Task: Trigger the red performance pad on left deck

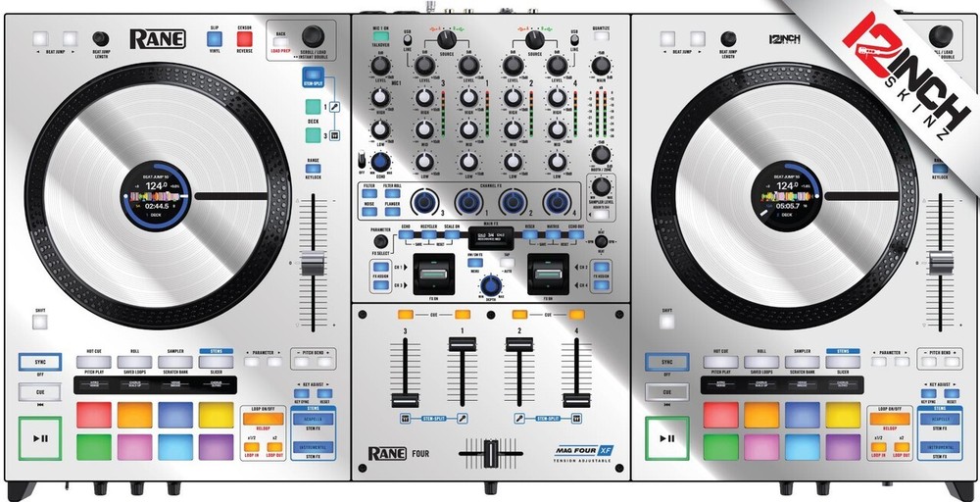Action: tap(94, 415)
